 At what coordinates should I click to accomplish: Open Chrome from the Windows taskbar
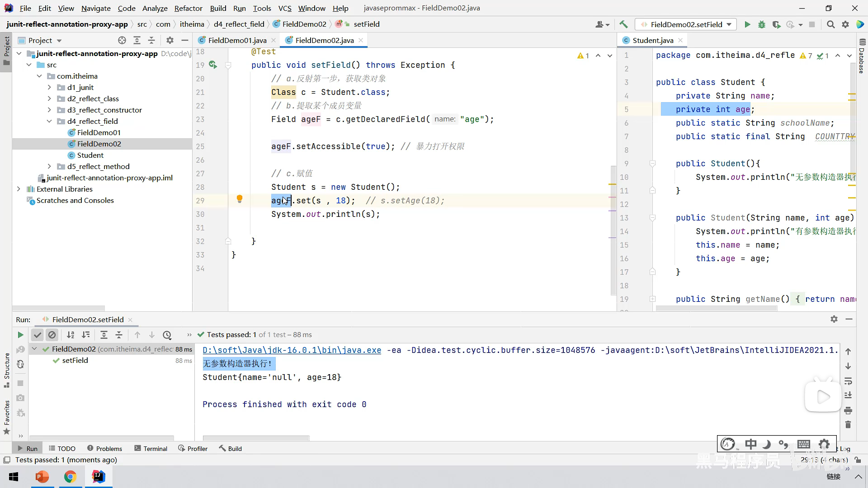point(70,477)
